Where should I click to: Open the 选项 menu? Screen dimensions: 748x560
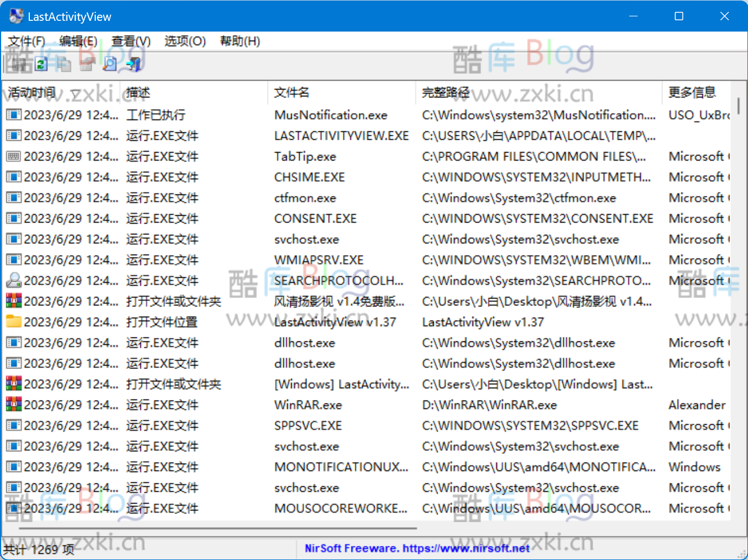[x=184, y=41]
